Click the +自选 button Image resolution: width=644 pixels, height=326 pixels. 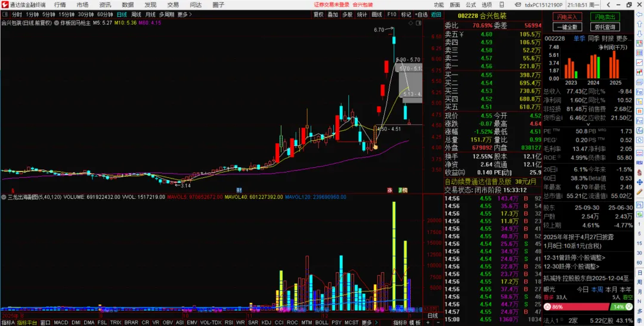pyautogui.click(x=421, y=14)
